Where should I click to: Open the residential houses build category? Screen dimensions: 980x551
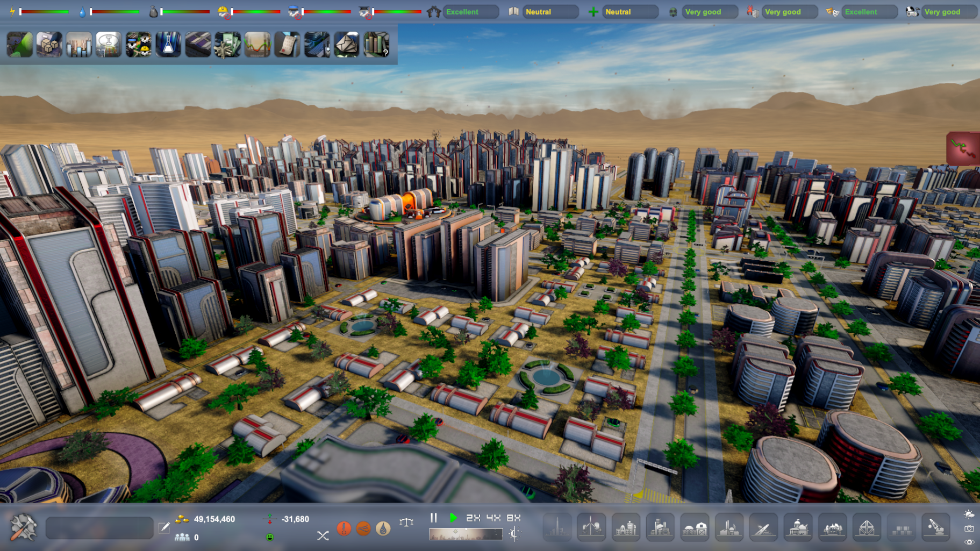pyautogui.click(x=626, y=527)
